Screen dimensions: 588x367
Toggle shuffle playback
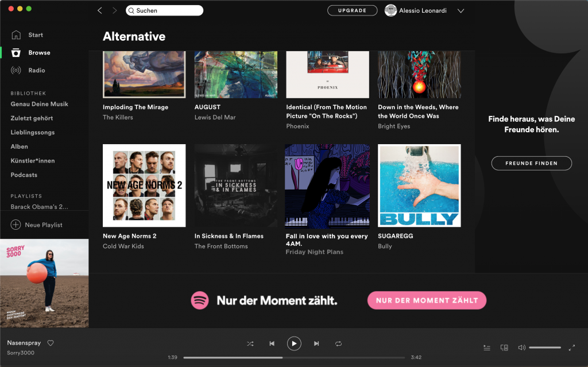pyautogui.click(x=250, y=343)
